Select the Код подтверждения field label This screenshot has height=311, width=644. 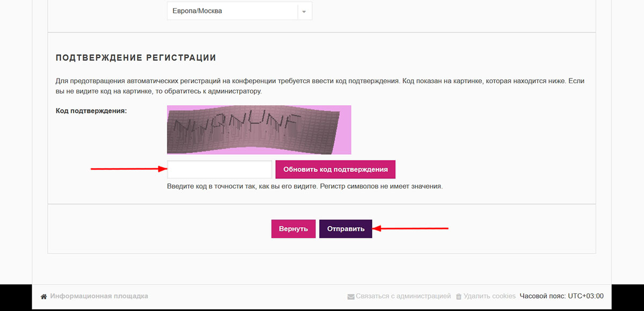91,111
